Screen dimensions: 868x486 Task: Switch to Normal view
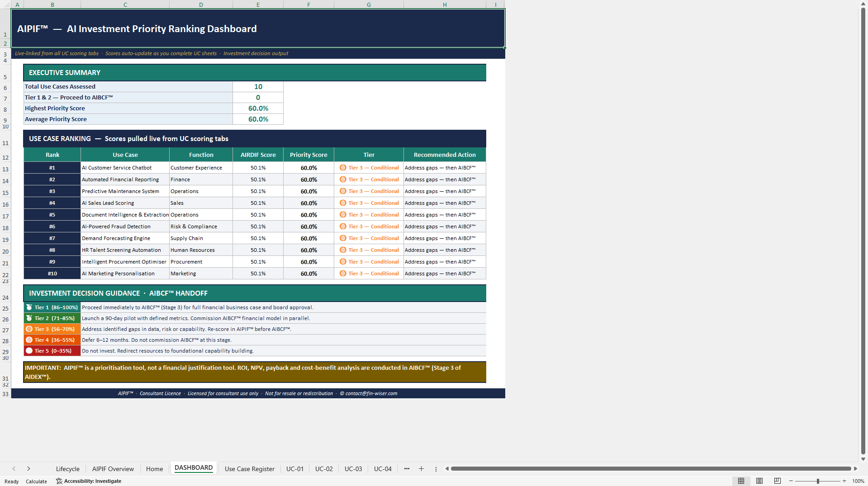[x=741, y=481]
